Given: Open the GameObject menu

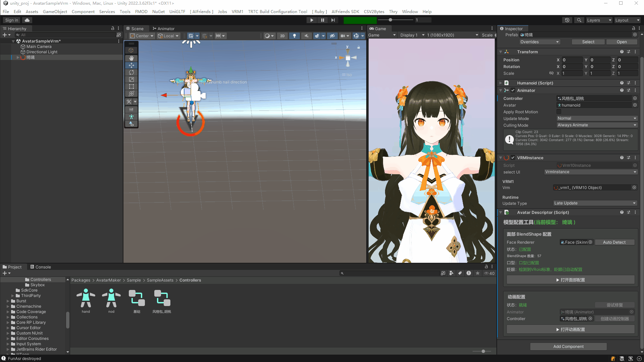Looking at the screenshot, I should click(55, 11).
